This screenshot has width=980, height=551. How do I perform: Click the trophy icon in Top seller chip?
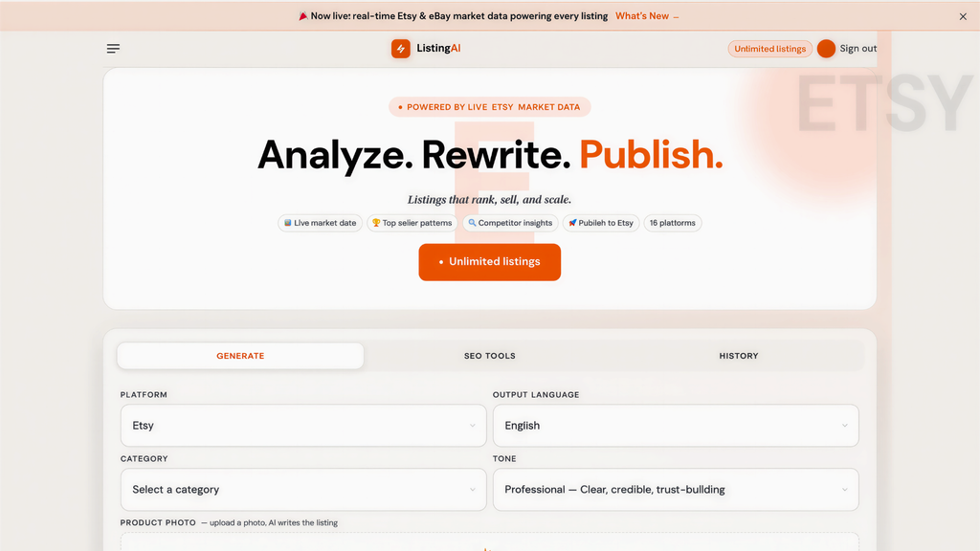(376, 222)
